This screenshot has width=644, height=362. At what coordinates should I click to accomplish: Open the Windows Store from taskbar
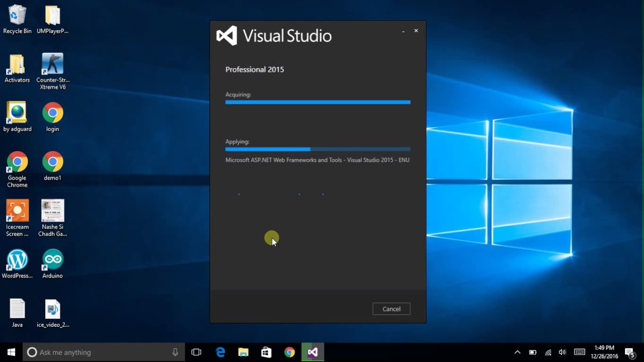coord(266,352)
